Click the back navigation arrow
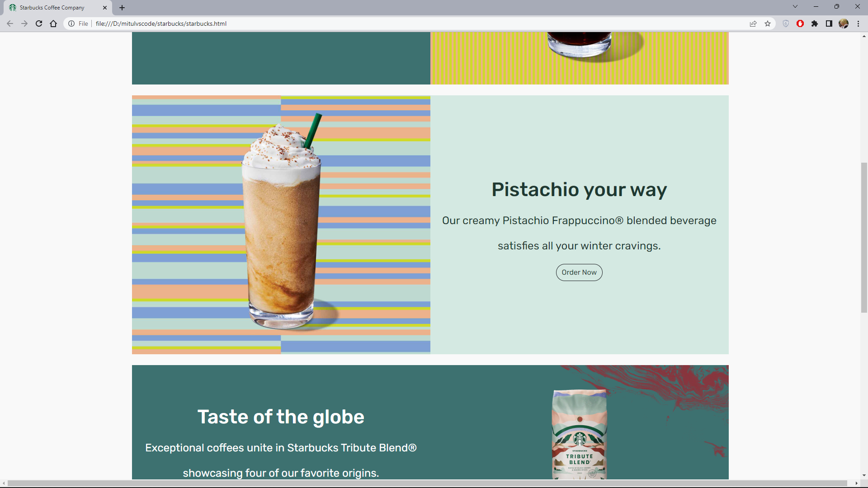The image size is (868, 488). [x=9, y=23]
